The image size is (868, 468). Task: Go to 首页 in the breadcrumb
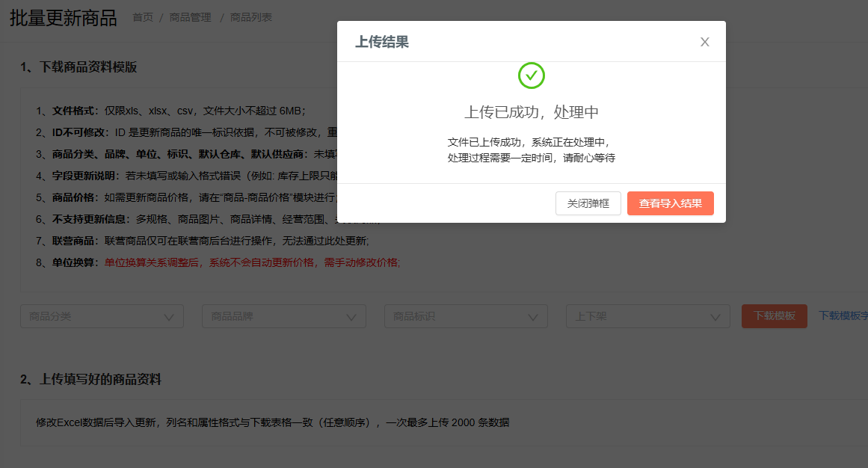pyautogui.click(x=143, y=17)
